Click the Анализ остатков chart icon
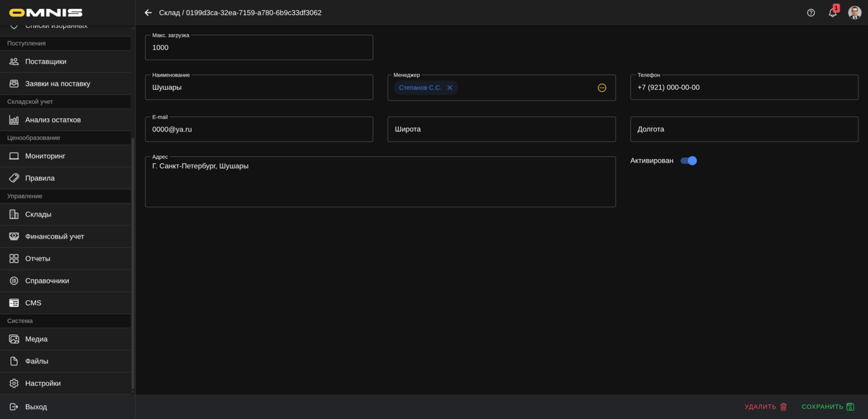868x419 pixels. 14,120
